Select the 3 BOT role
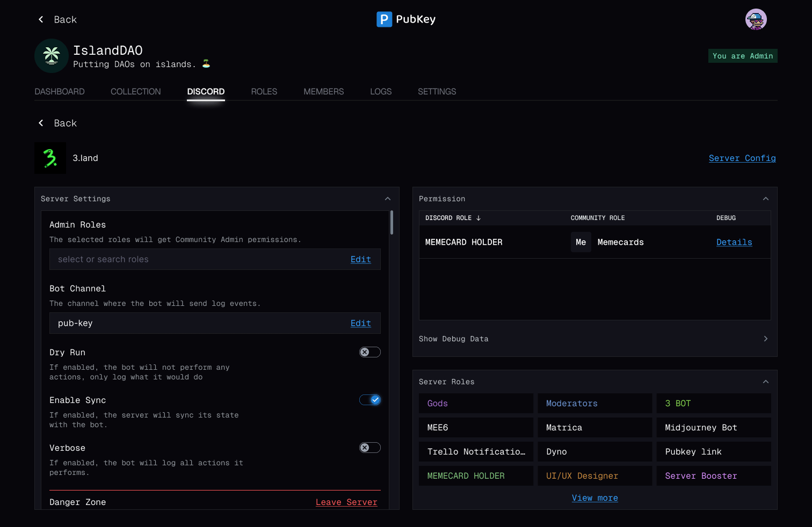The height and width of the screenshot is (527, 812). pos(714,404)
